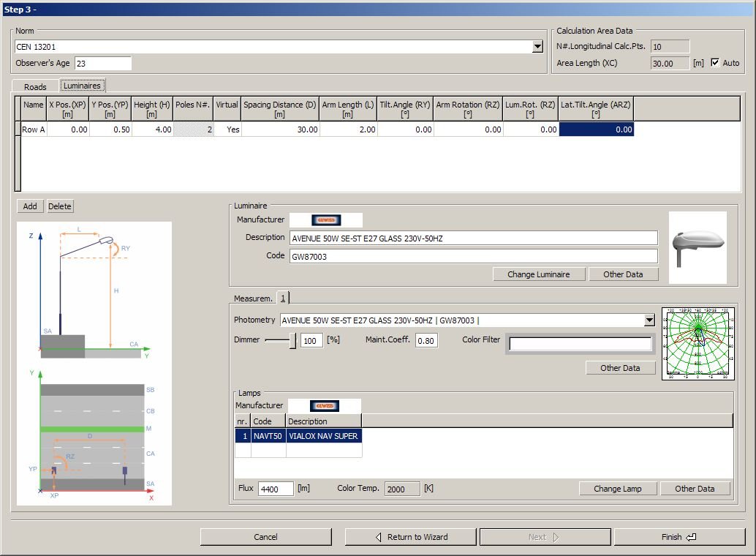Click the luminaire Code field GW87003
This screenshot has width=756, height=556.
(474, 256)
